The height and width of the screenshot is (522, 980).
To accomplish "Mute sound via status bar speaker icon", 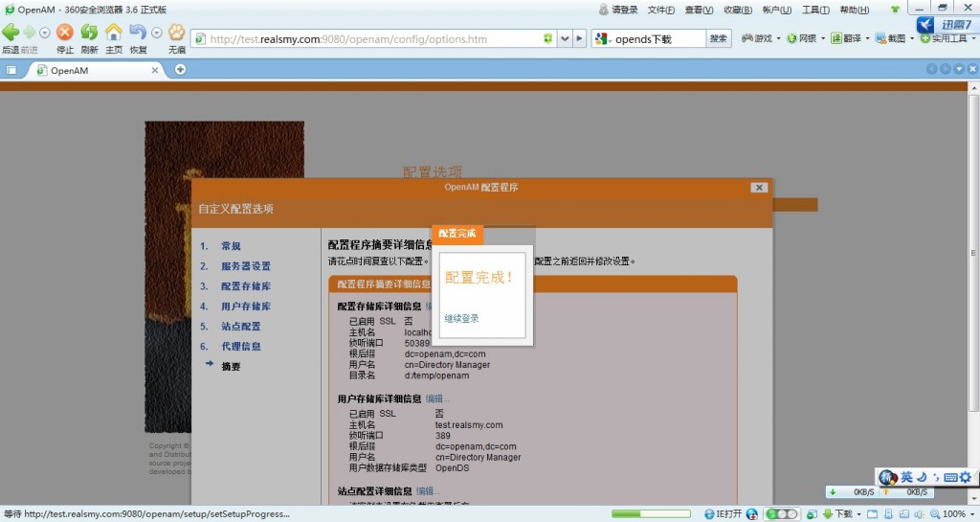I will (x=919, y=514).
